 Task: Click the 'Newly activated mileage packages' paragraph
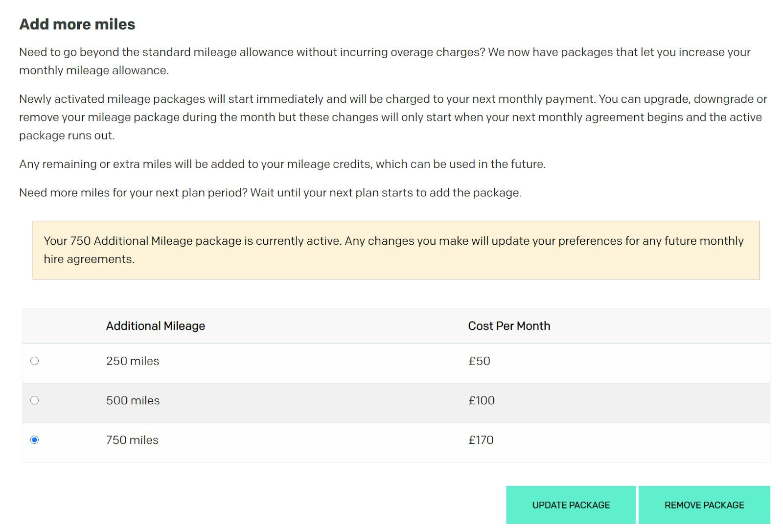pyautogui.click(x=393, y=117)
